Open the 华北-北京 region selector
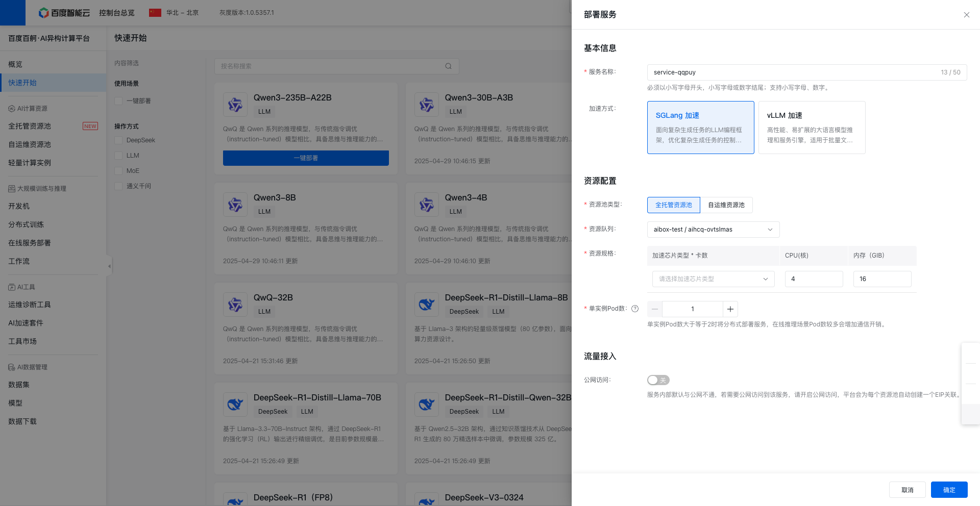The image size is (980, 506). tap(182, 13)
